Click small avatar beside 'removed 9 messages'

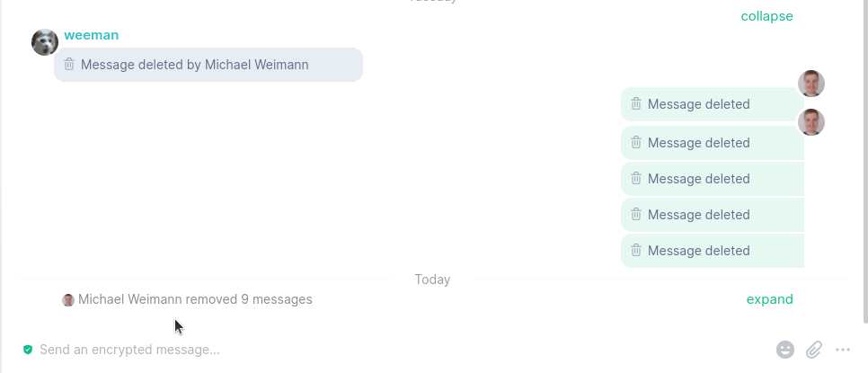click(x=68, y=300)
